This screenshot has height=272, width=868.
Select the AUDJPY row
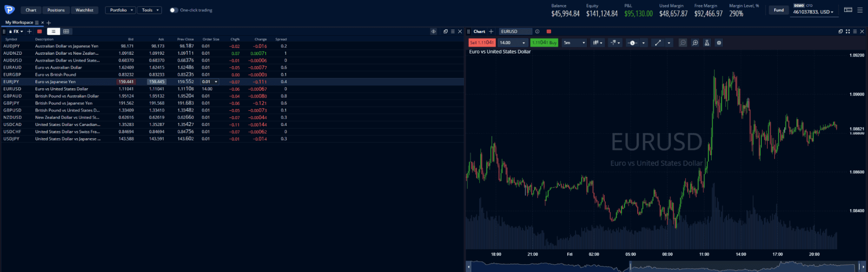click(232, 46)
